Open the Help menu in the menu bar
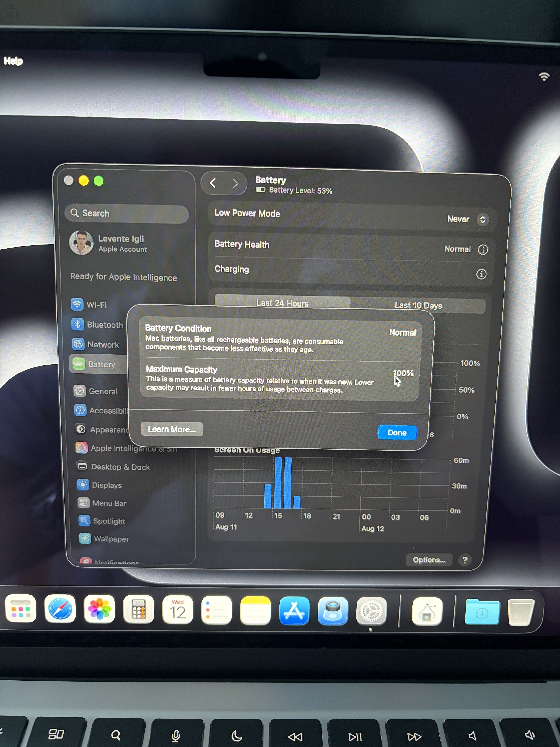Screen dimensions: 560x747 [x=13, y=61]
